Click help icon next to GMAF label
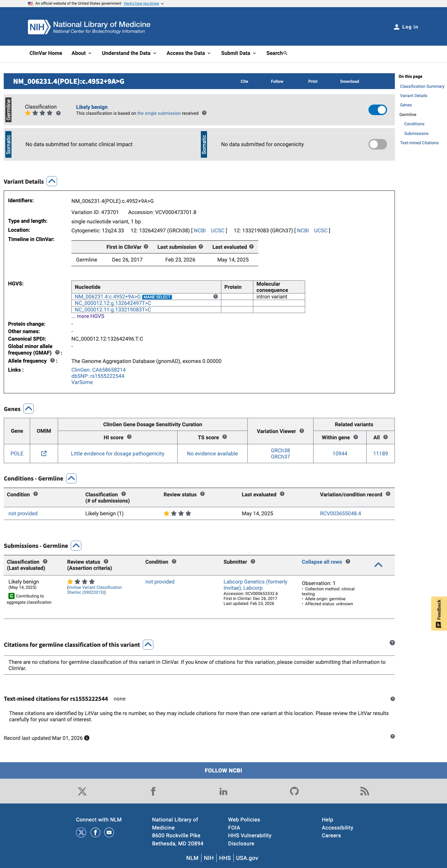Image resolution: width=447 pixels, height=868 pixels. click(57, 352)
